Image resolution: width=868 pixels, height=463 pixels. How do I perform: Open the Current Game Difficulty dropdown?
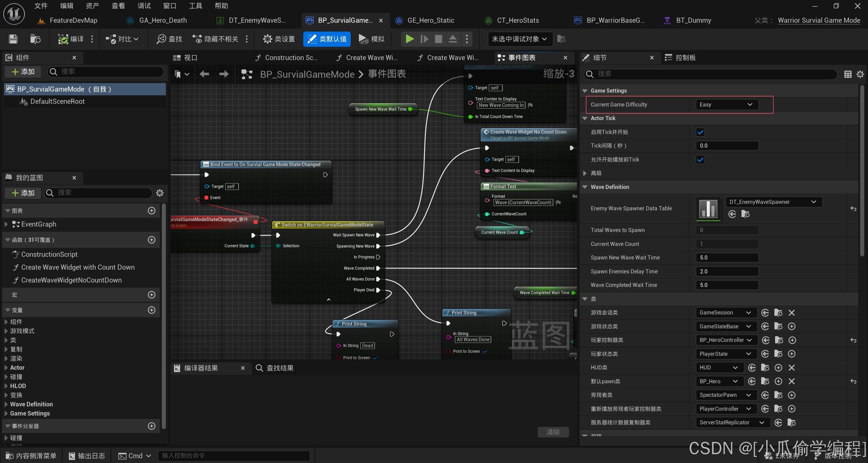click(x=726, y=104)
